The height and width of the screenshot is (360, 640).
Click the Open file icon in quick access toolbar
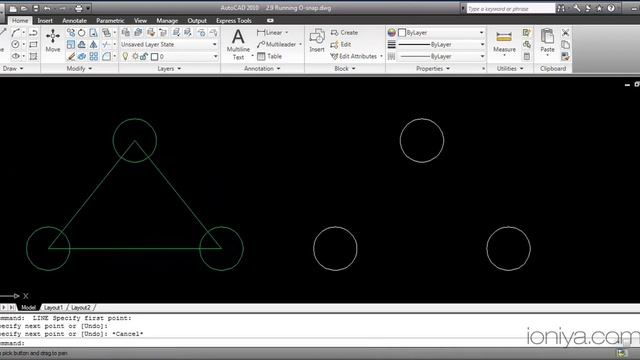[x=24, y=8]
